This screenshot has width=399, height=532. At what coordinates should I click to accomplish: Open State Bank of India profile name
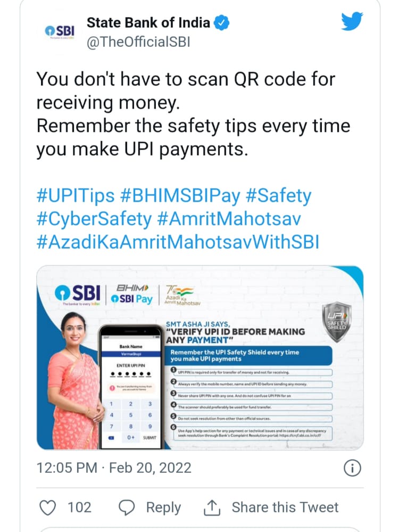148,23
